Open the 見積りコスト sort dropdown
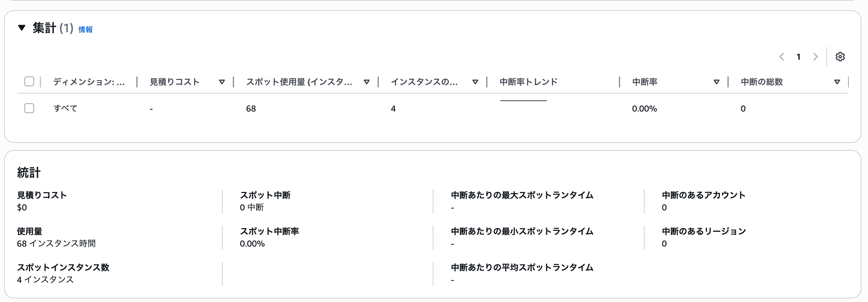 click(222, 82)
